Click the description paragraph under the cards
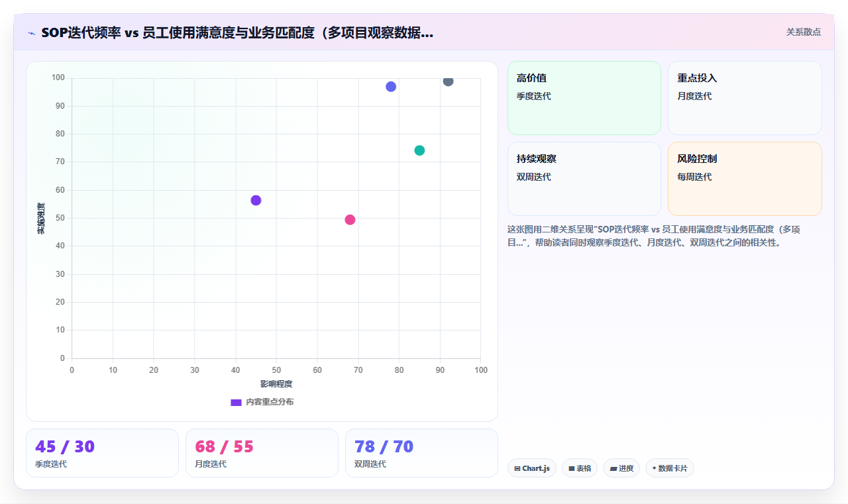Viewport: 848px width, 504px height. point(654,236)
